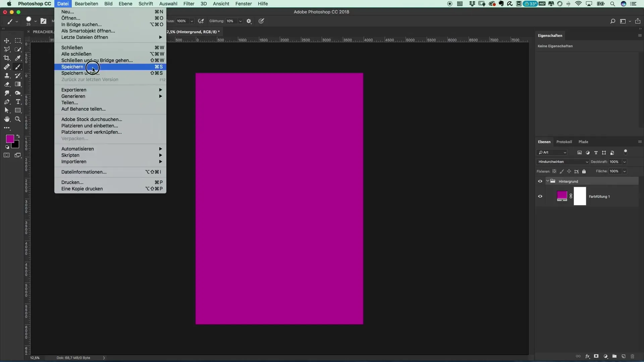
Task: Open the Edit Toolbar three-dots button
Action: point(7,128)
